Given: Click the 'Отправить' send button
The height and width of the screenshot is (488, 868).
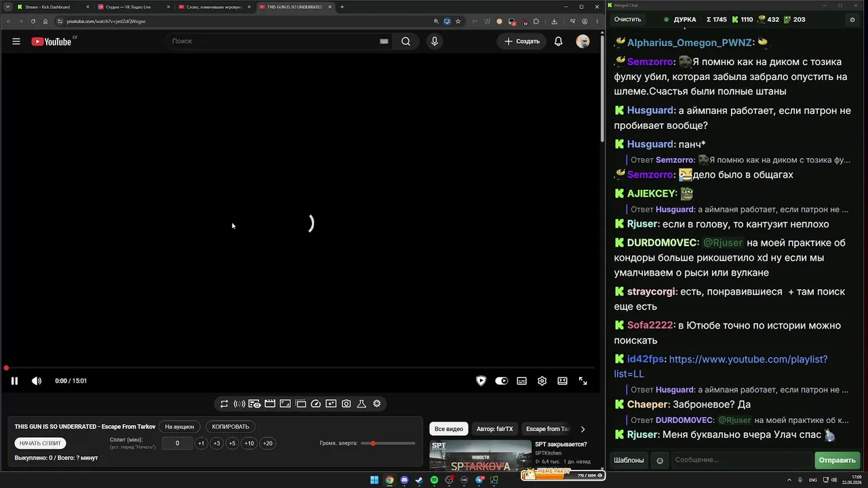Looking at the screenshot, I should (x=837, y=460).
